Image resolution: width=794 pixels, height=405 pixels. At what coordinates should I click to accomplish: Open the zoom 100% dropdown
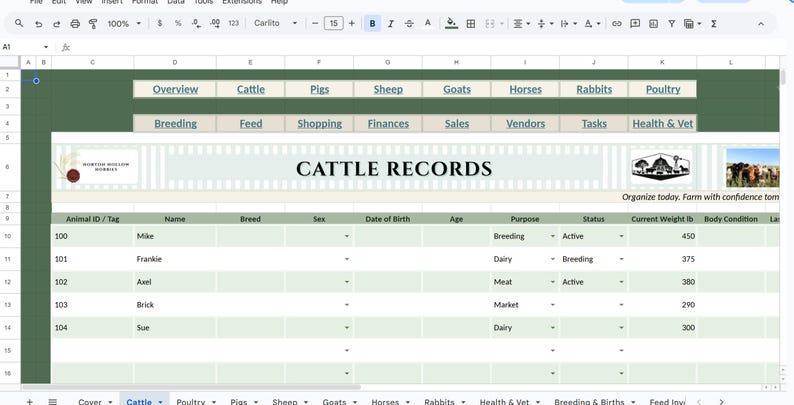click(x=124, y=23)
